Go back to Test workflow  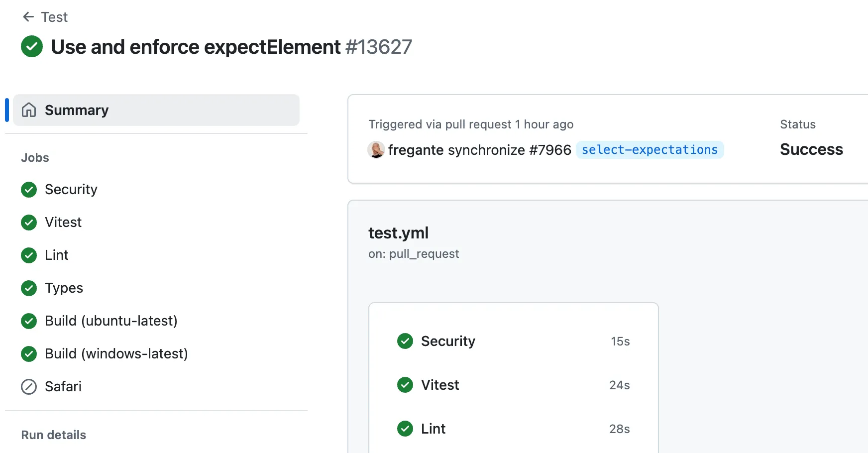[54, 17]
